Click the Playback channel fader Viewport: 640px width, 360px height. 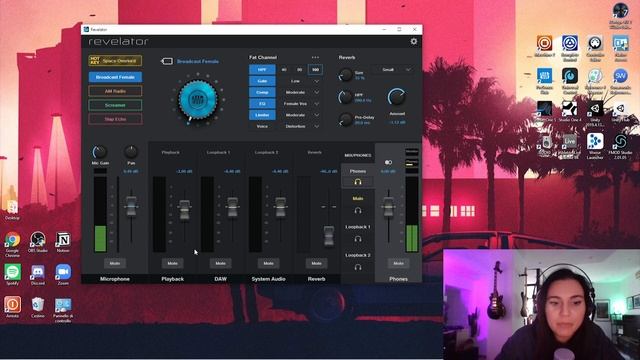(184, 210)
